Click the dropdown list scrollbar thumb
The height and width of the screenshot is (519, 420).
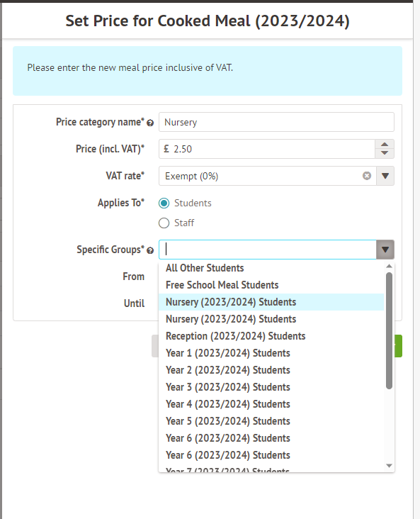(x=390, y=330)
